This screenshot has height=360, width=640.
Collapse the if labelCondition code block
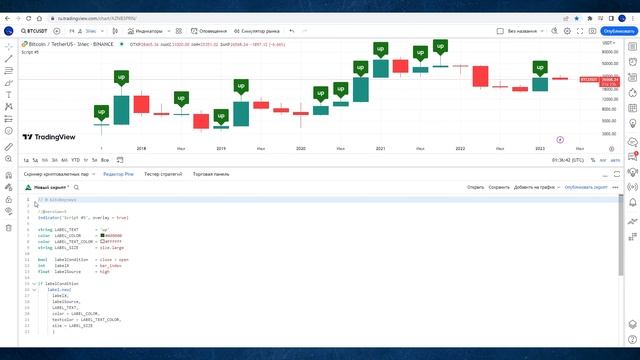tap(34, 284)
